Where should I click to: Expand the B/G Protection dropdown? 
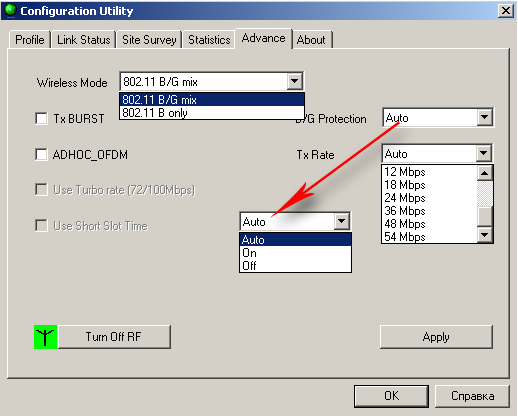tap(485, 117)
